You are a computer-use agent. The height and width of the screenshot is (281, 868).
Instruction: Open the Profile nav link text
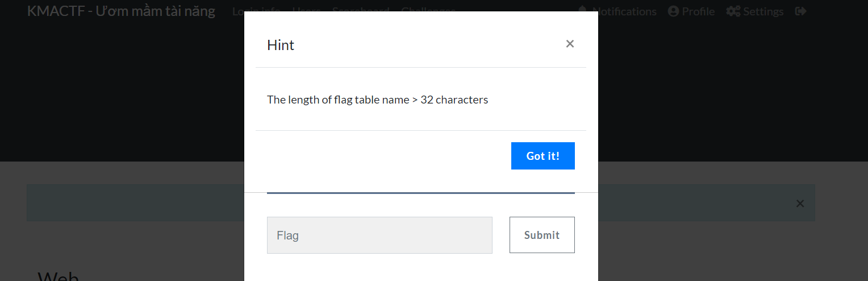(x=698, y=11)
